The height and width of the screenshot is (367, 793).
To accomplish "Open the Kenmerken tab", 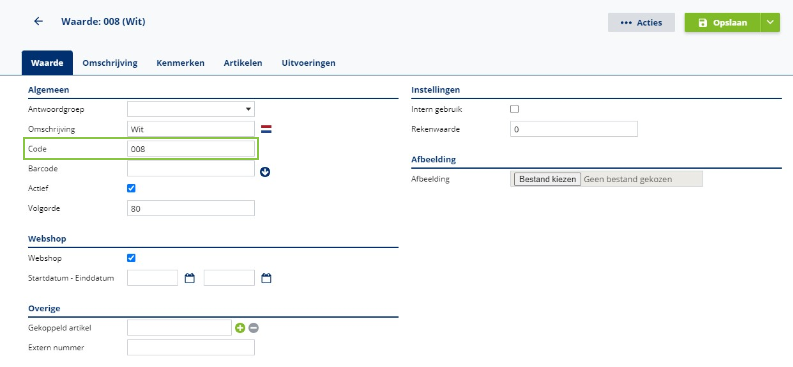I will (181, 63).
